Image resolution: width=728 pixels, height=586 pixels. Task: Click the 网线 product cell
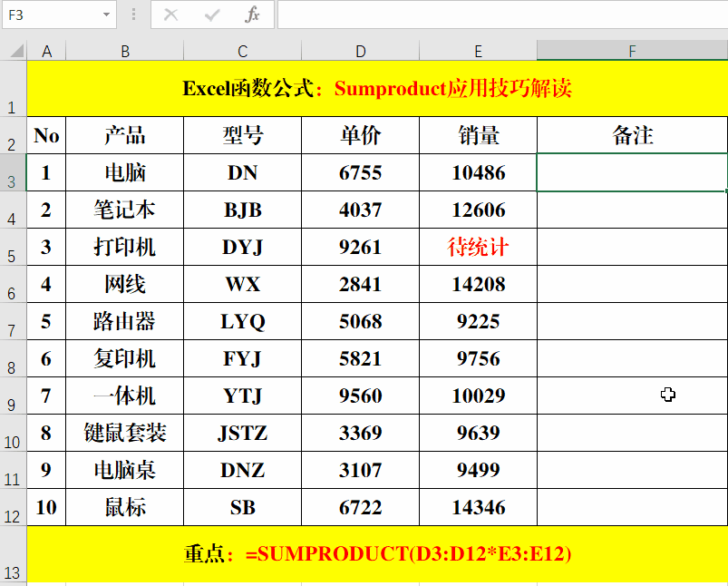[x=125, y=284]
